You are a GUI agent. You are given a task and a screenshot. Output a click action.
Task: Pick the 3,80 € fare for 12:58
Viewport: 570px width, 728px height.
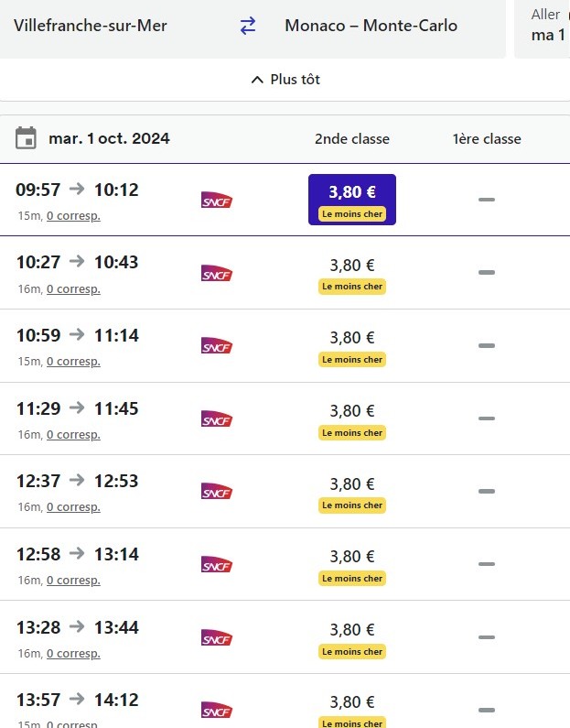point(352,557)
